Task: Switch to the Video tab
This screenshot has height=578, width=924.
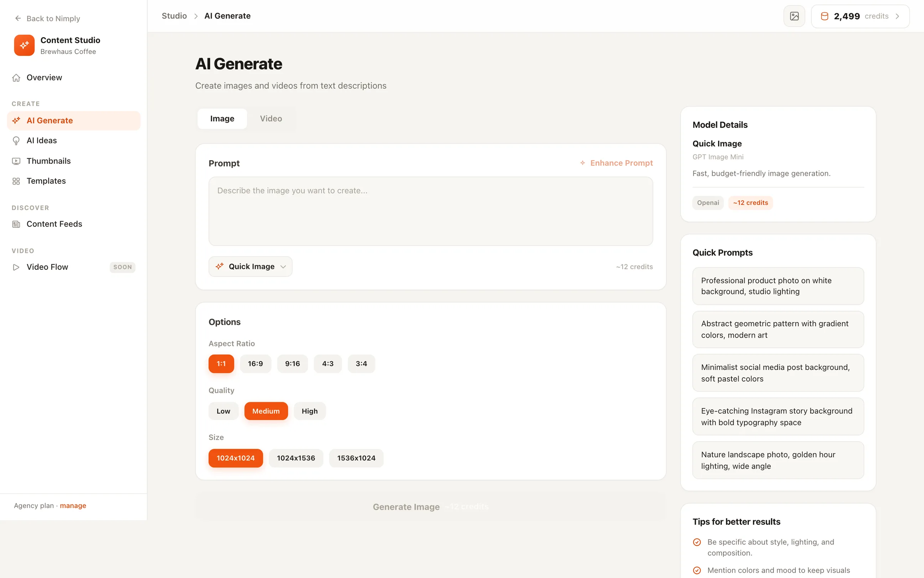Action: 271,119
